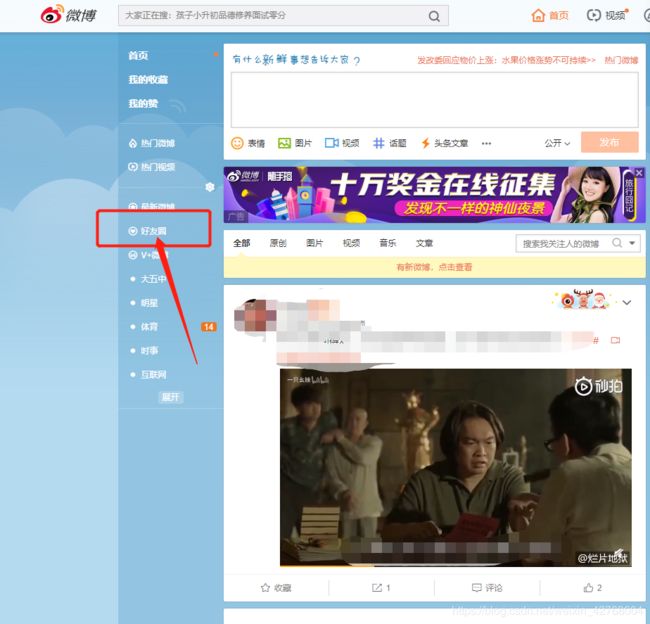Open 好友圈 friends circle in sidebar
Screen dimensions: 650x624
147,231
